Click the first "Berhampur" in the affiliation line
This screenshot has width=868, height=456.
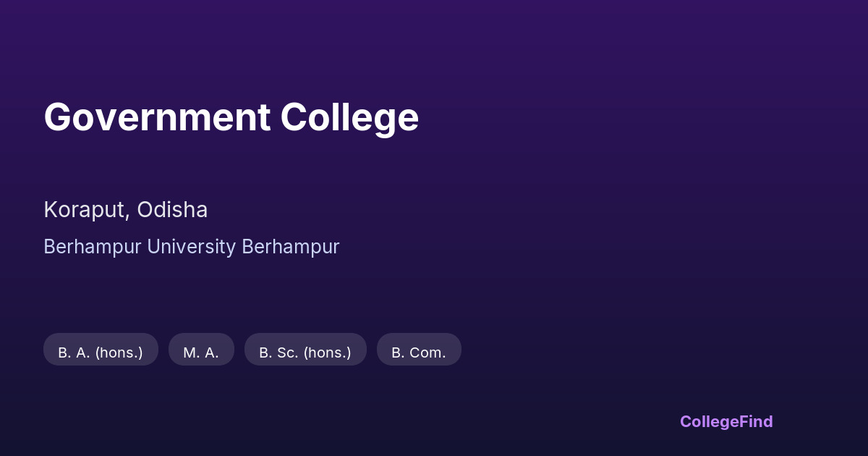coord(92,247)
